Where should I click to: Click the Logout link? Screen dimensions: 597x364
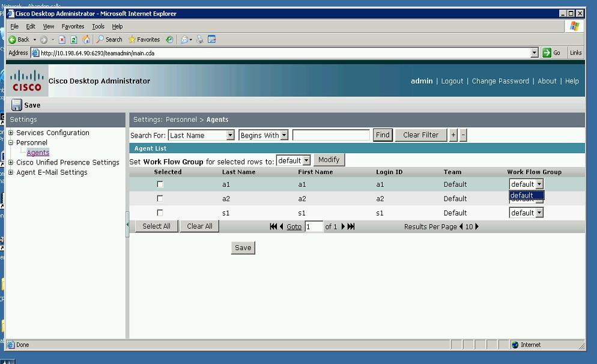pos(452,81)
